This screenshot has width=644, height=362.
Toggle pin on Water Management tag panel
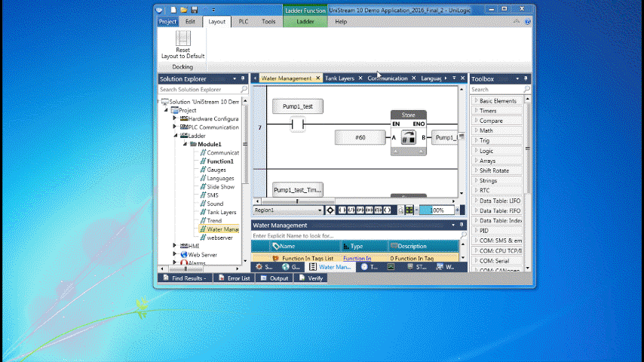click(x=453, y=225)
